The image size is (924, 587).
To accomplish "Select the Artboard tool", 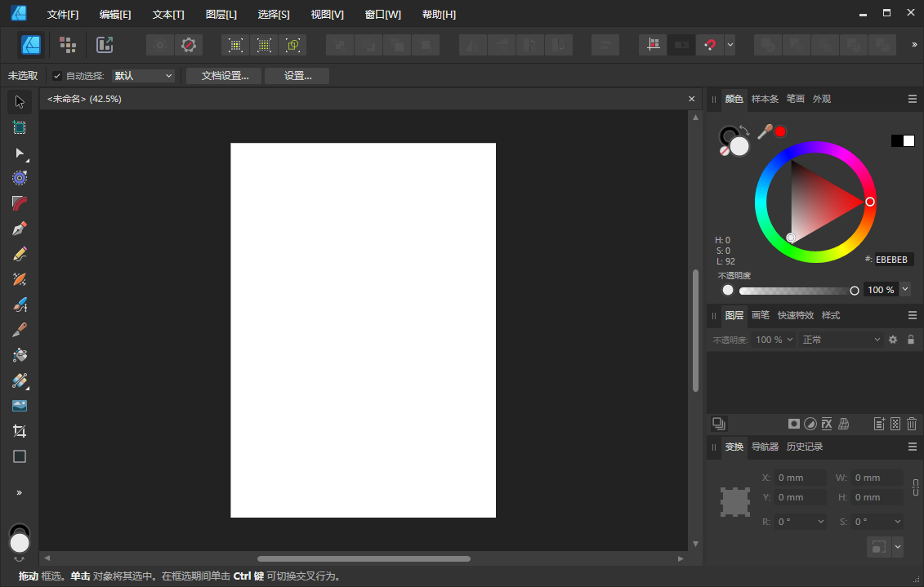I will (20, 127).
